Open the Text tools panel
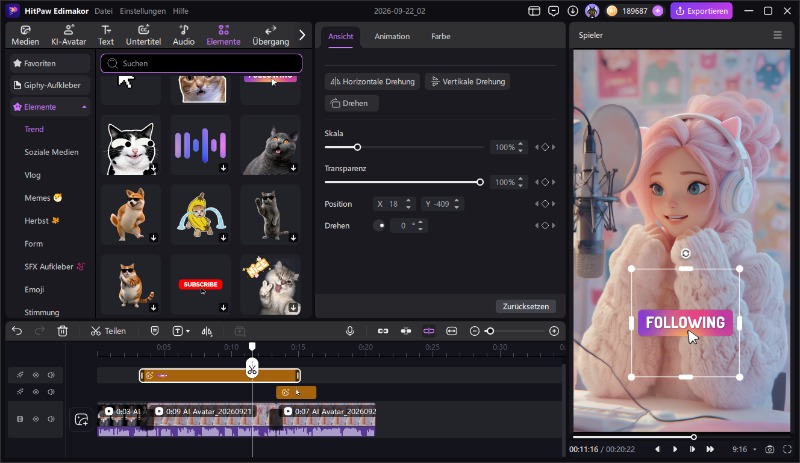 tap(106, 35)
